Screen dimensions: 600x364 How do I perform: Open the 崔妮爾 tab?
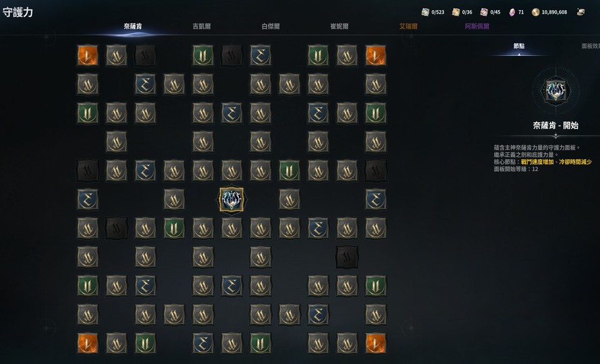339,26
